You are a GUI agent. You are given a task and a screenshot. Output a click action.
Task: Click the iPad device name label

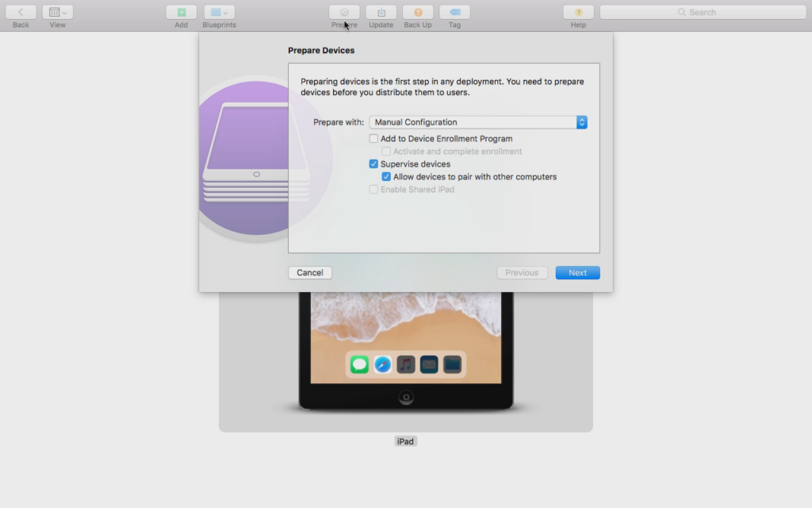[x=405, y=441]
